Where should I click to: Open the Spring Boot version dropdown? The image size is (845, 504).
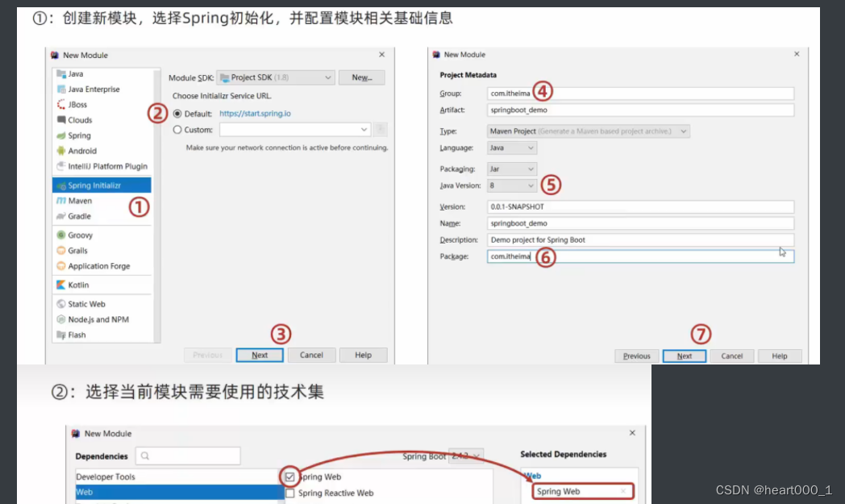point(466,456)
